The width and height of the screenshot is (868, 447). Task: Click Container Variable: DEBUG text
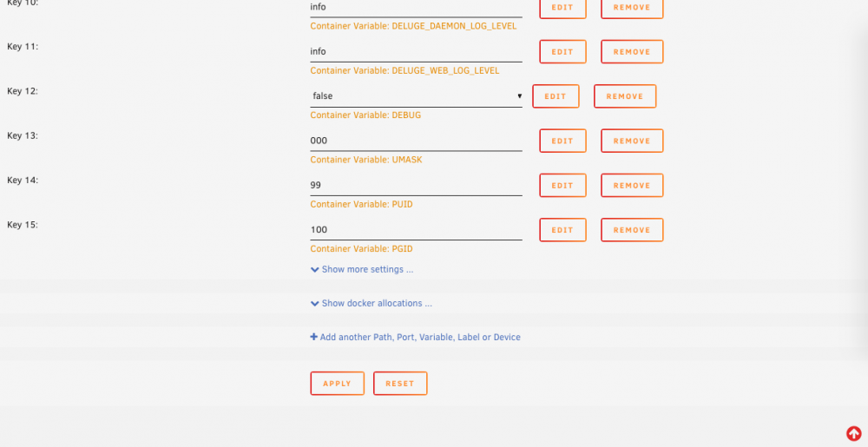point(365,115)
